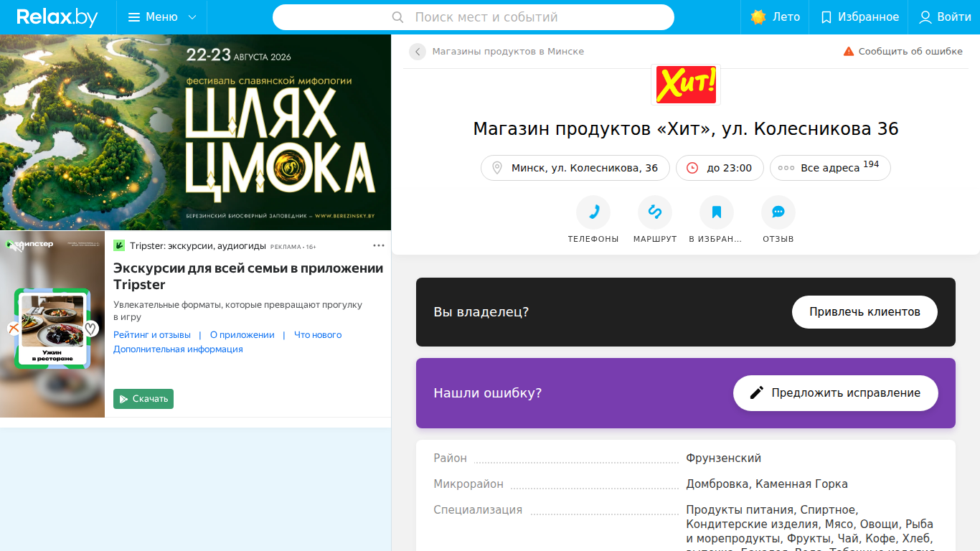Open the Relax.by home logo

(x=57, y=17)
